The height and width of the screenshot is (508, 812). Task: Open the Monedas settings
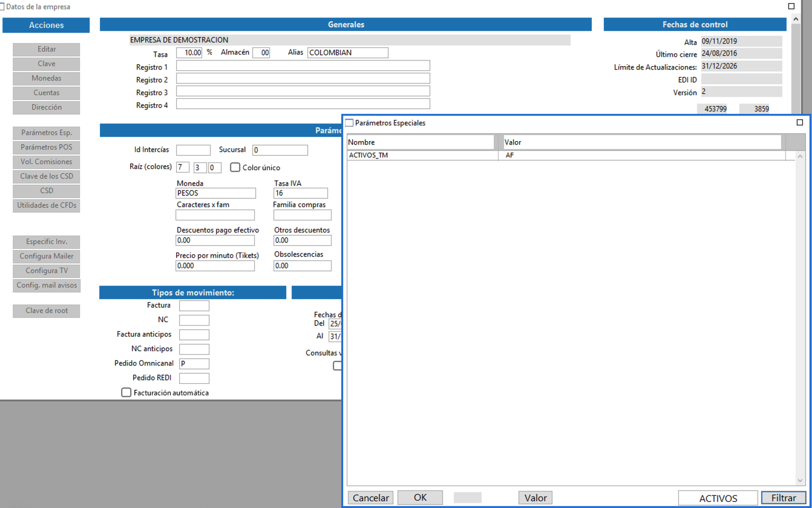tap(47, 78)
